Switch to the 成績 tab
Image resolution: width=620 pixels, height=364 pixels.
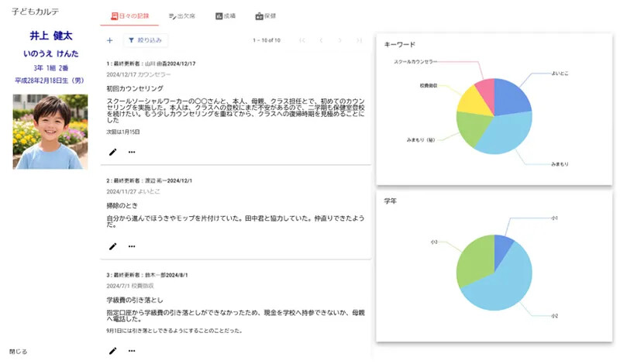(x=226, y=16)
